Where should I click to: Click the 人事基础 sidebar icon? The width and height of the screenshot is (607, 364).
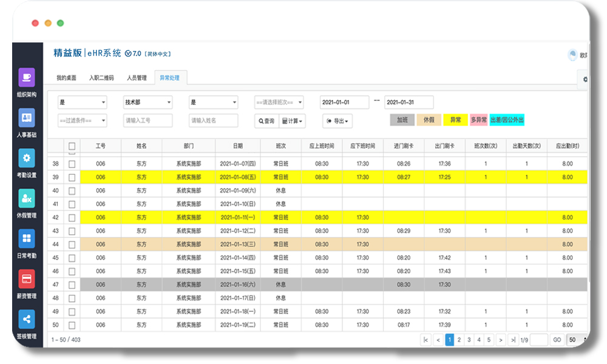[x=27, y=117]
